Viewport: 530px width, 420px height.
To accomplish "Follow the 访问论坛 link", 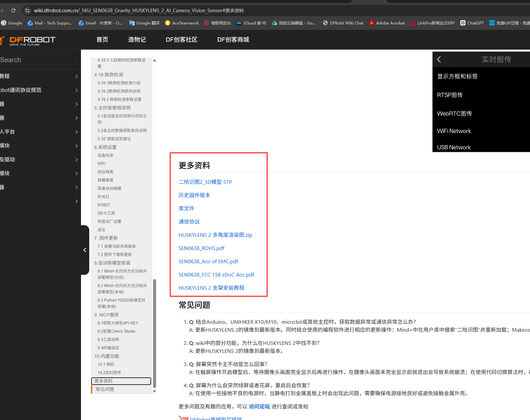I will (x=259, y=406).
